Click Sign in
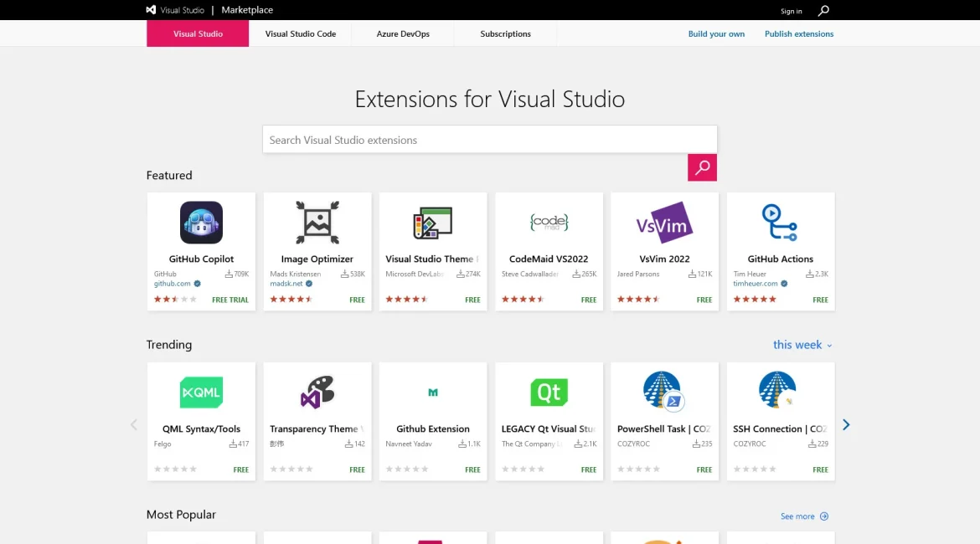Viewport: 980px width, 544px height. 792,11
